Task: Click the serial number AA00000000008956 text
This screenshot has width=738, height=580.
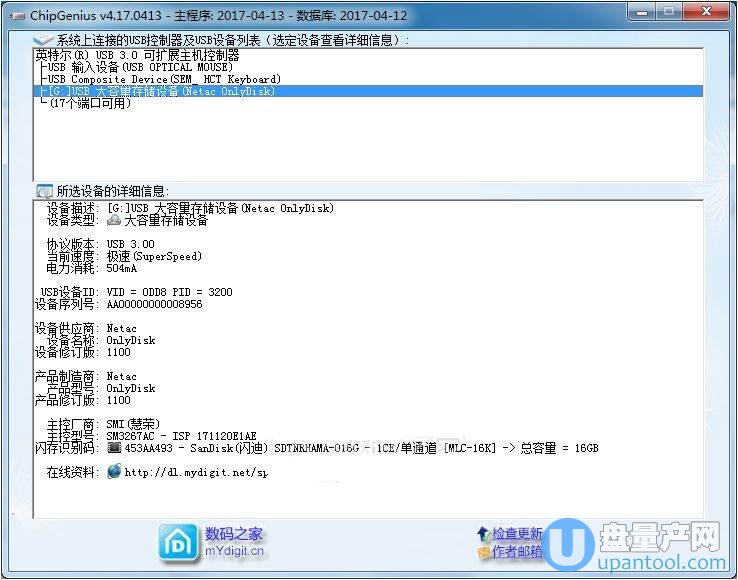Action: point(154,304)
